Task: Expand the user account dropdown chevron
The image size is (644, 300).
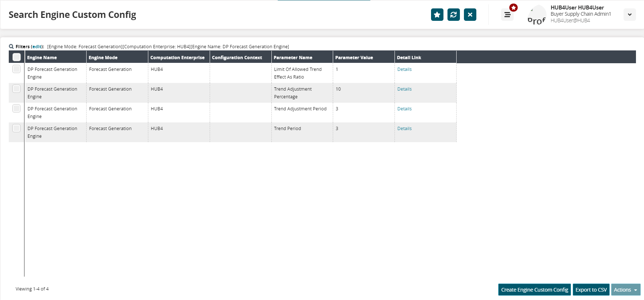Action: (x=630, y=15)
